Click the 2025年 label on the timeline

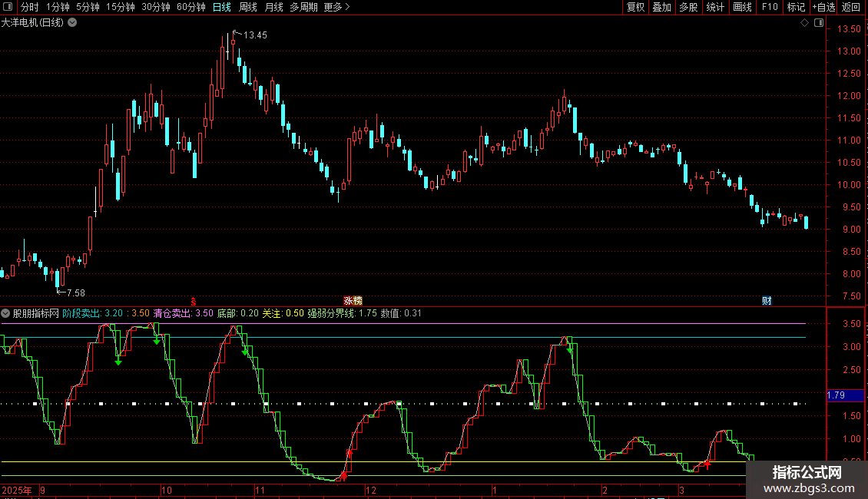pyautogui.click(x=18, y=490)
